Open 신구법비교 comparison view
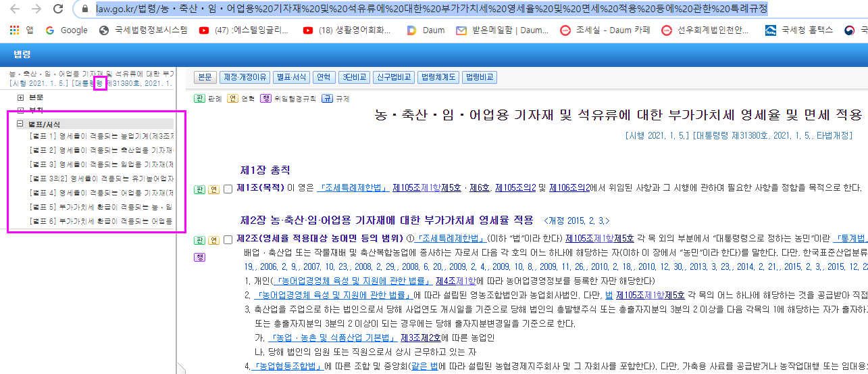The width and height of the screenshot is (868, 374). [x=393, y=77]
